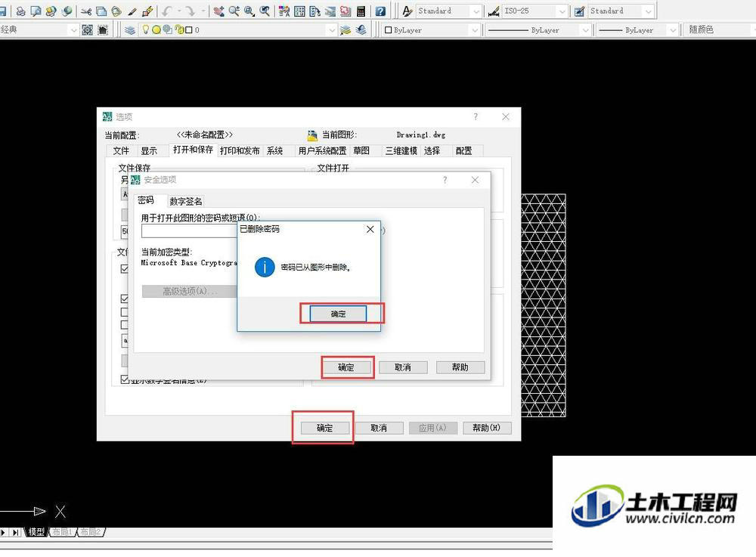Open the color control ByLayer dropdown
Image resolution: width=756 pixels, height=557 pixels.
pos(475,30)
